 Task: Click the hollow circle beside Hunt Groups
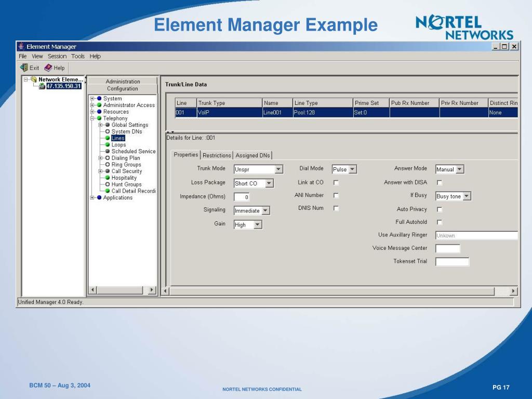[x=108, y=184]
